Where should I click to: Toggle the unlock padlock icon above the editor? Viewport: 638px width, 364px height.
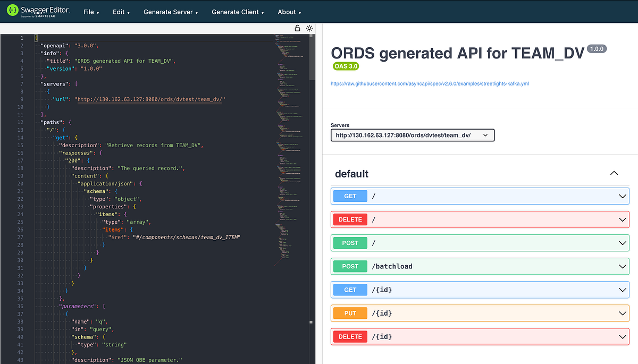[298, 28]
